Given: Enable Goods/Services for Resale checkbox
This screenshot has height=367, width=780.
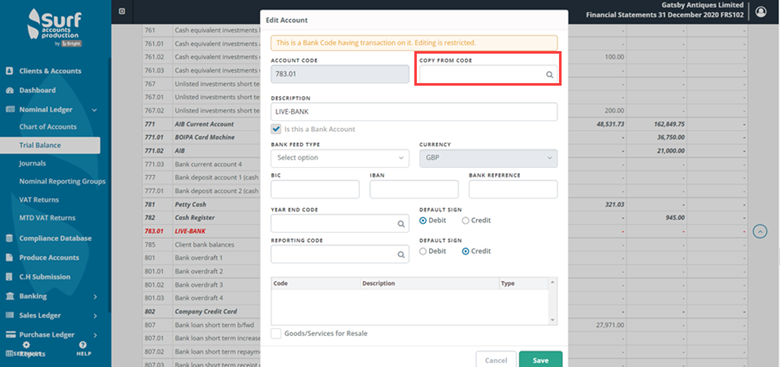Looking at the screenshot, I should point(276,333).
